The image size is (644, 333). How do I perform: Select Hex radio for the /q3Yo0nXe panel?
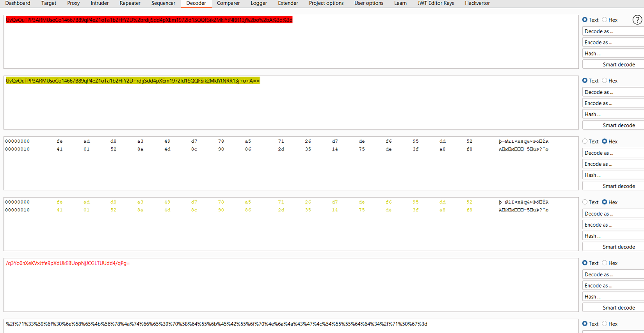click(605, 263)
